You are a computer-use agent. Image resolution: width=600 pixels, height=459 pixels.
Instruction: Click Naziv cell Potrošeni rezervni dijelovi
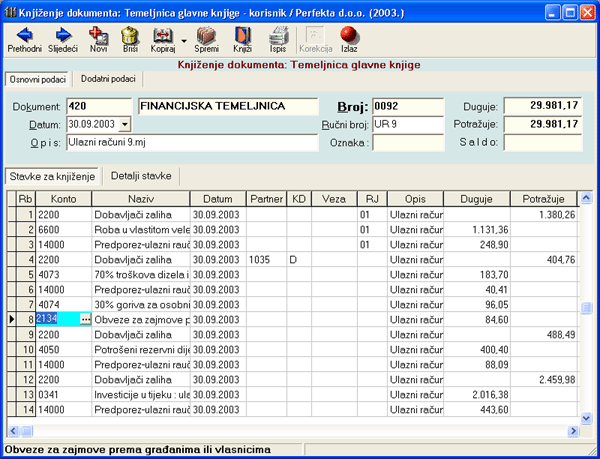pyautogui.click(x=141, y=350)
